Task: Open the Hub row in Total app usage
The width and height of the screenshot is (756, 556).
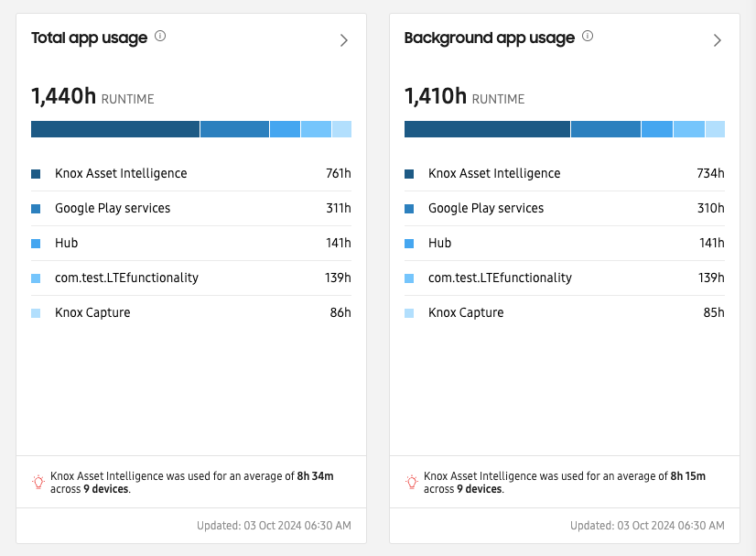Action: coord(190,244)
